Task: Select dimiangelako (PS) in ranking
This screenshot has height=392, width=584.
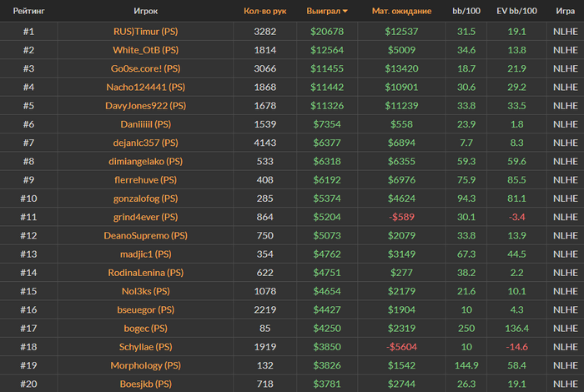Action: pyautogui.click(x=146, y=161)
